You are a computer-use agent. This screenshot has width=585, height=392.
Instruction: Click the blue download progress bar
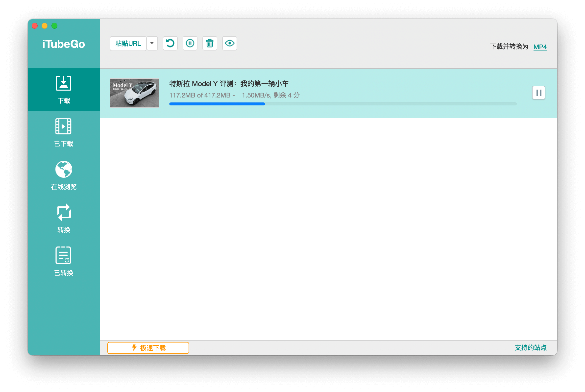(343, 104)
